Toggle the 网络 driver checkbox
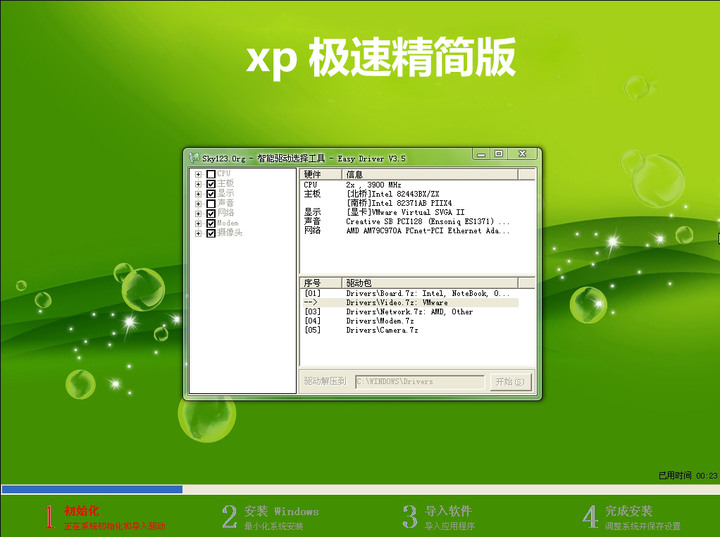 pyautogui.click(x=211, y=214)
